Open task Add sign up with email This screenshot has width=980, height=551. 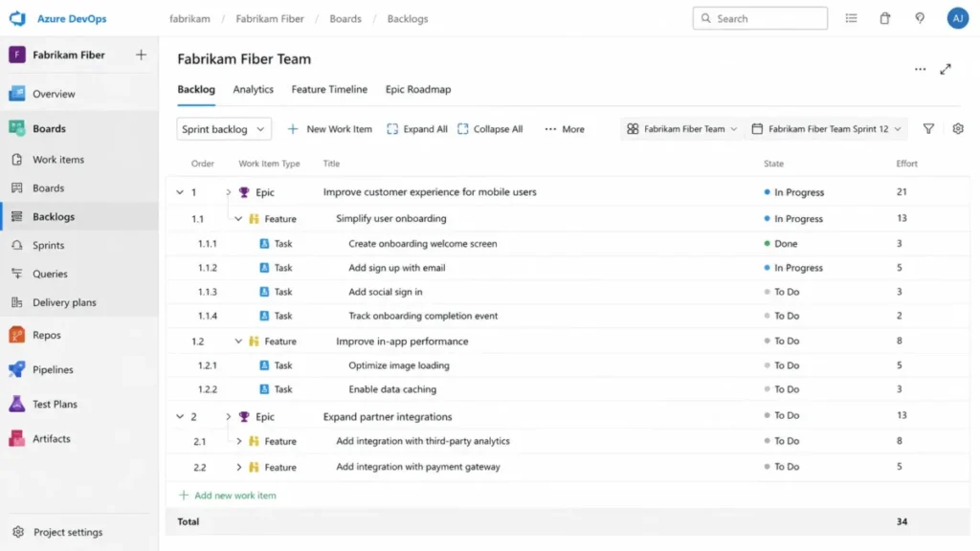397,268
